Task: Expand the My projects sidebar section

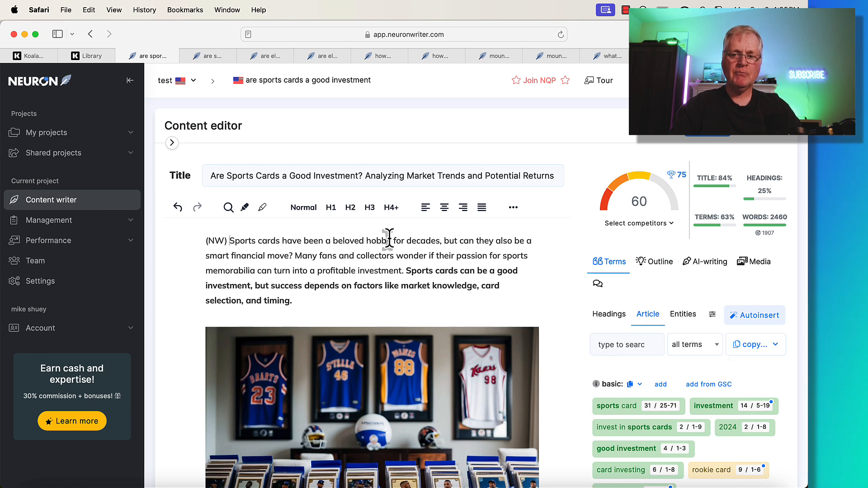Action: (x=131, y=132)
